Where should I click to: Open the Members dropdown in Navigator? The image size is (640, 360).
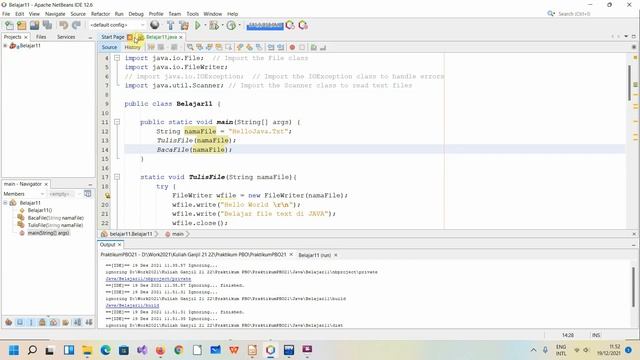point(24,194)
